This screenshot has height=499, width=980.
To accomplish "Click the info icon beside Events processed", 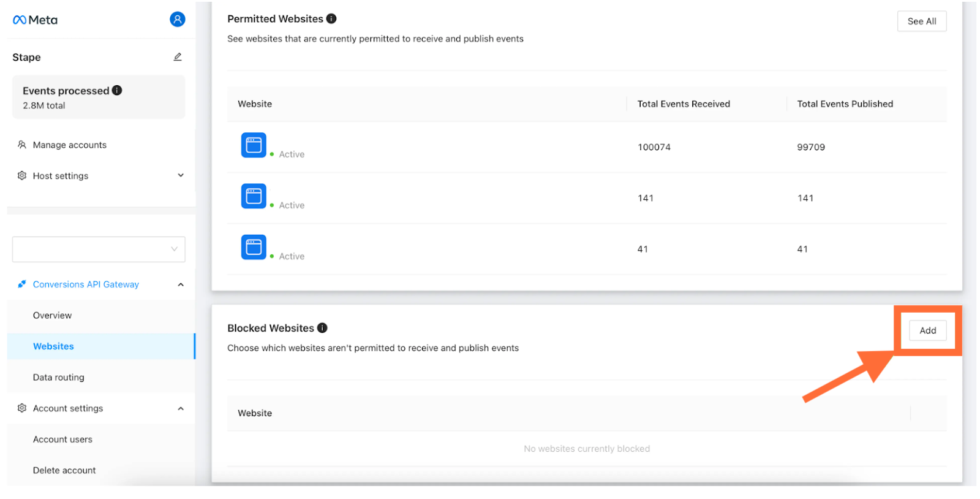I will coord(117,90).
